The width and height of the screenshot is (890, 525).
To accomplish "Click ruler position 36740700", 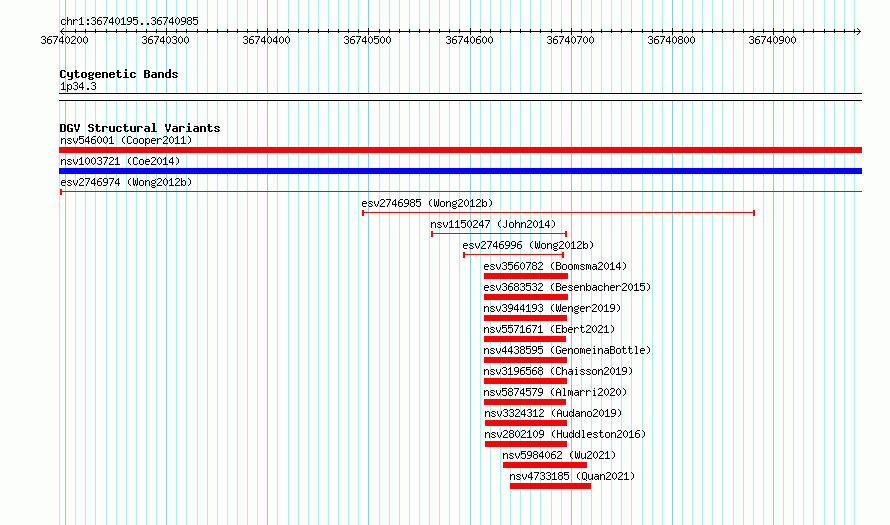I will pyautogui.click(x=570, y=40).
